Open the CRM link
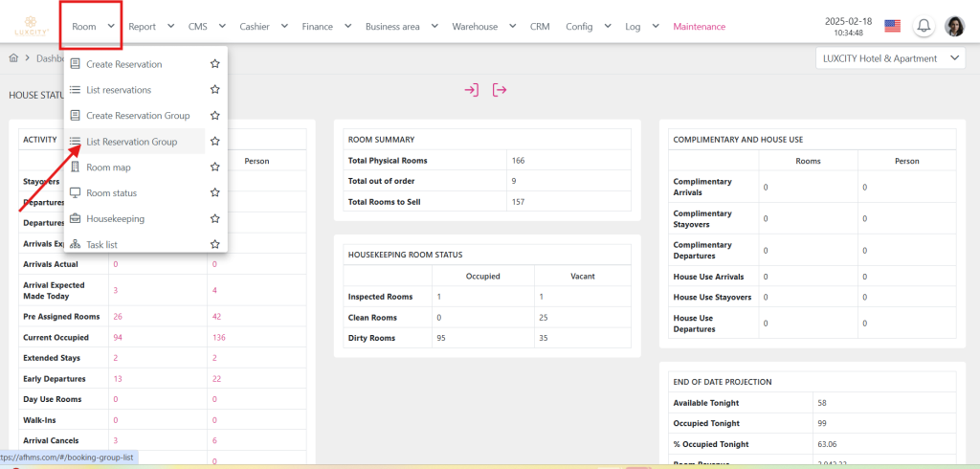 click(x=540, y=27)
